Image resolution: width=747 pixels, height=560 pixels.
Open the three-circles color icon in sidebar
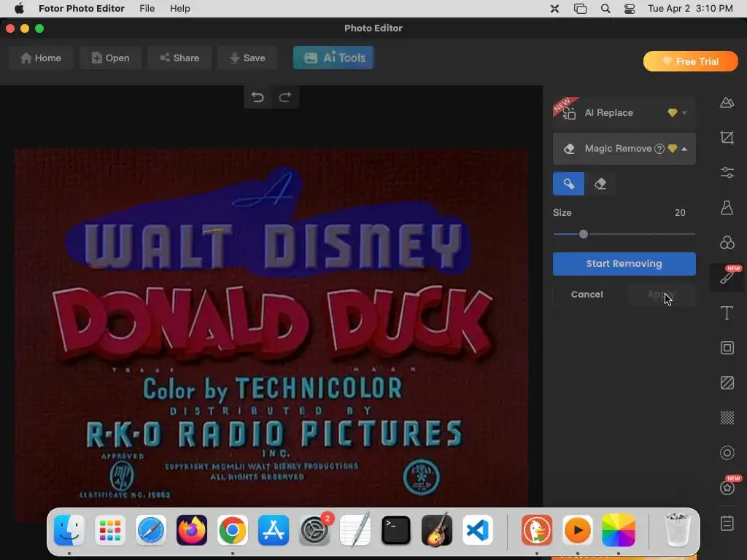[727, 242]
